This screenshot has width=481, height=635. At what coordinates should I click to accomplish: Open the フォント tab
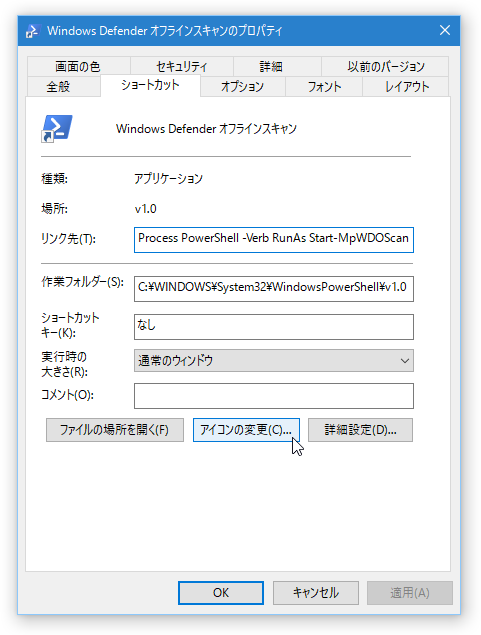pos(324,86)
